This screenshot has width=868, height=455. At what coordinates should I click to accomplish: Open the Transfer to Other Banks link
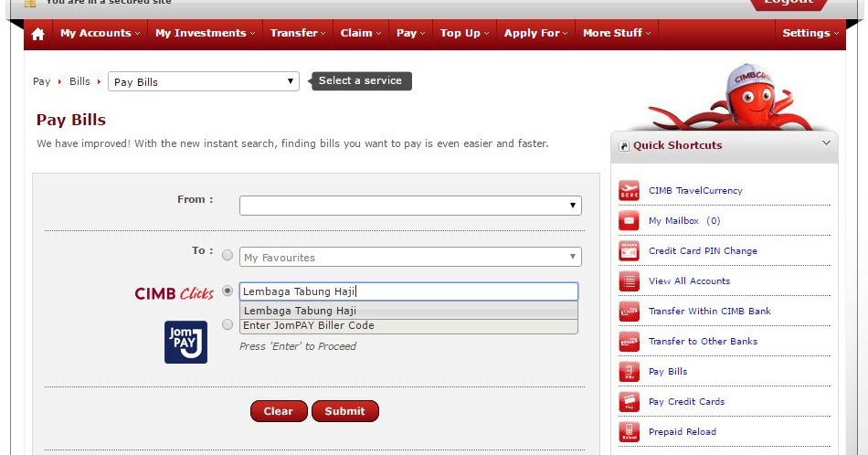pyautogui.click(x=703, y=342)
